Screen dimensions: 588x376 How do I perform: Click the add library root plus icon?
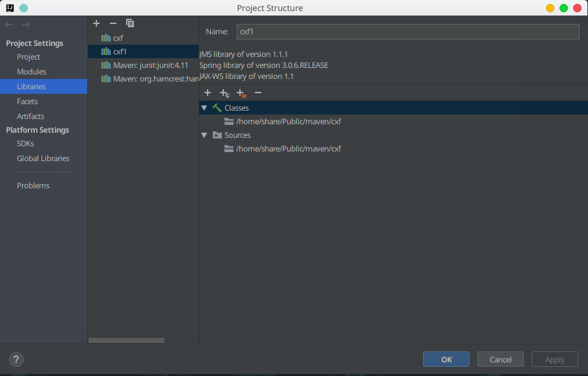coord(208,93)
